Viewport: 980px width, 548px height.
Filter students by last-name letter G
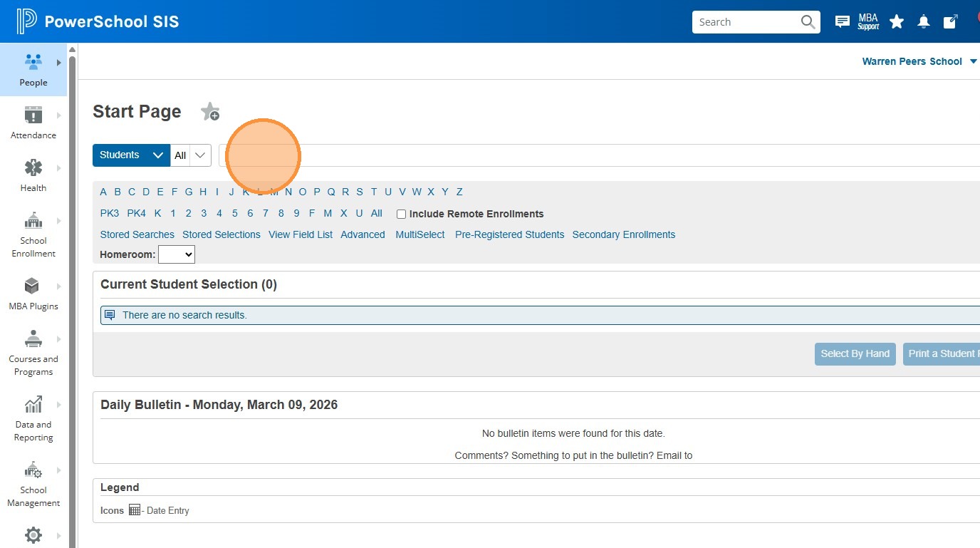click(x=189, y=192)
